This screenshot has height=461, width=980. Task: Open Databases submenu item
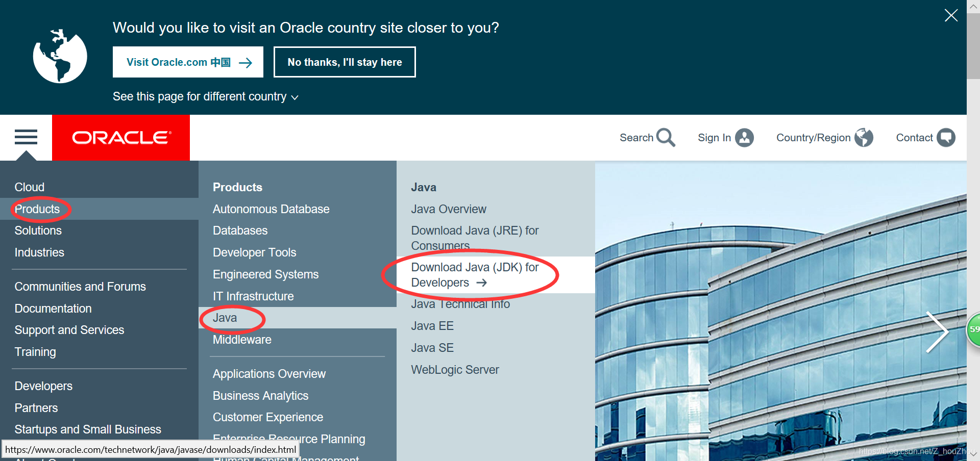240,231
